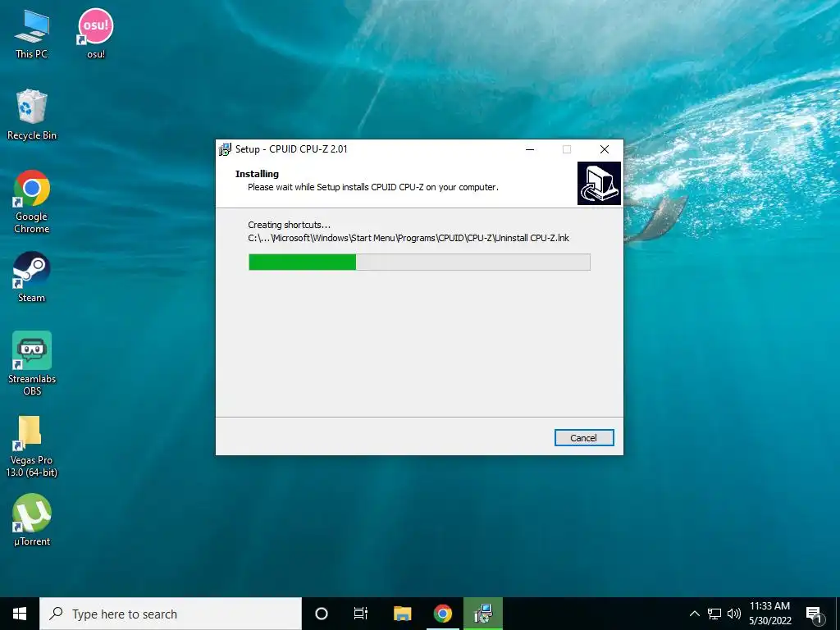The height and width of the screenshot is (630, 840).
Task: Show hidden system tray icons
Action: (x=694, y=614)
